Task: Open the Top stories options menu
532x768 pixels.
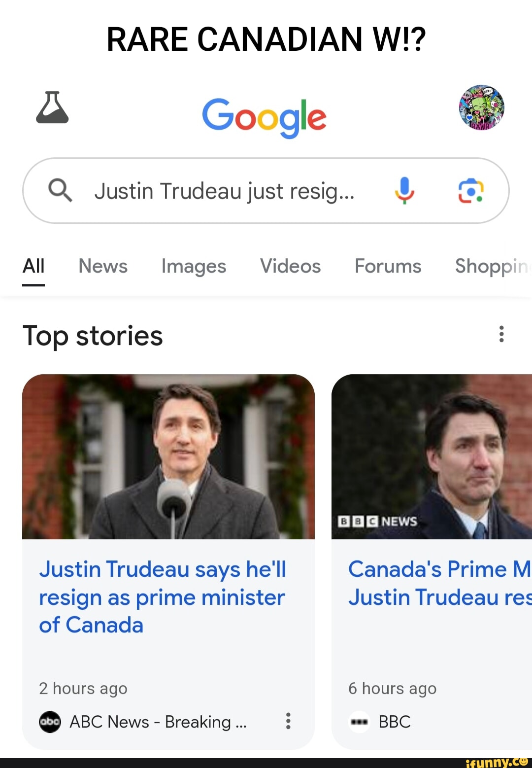Action: click(x=501, y=334)
